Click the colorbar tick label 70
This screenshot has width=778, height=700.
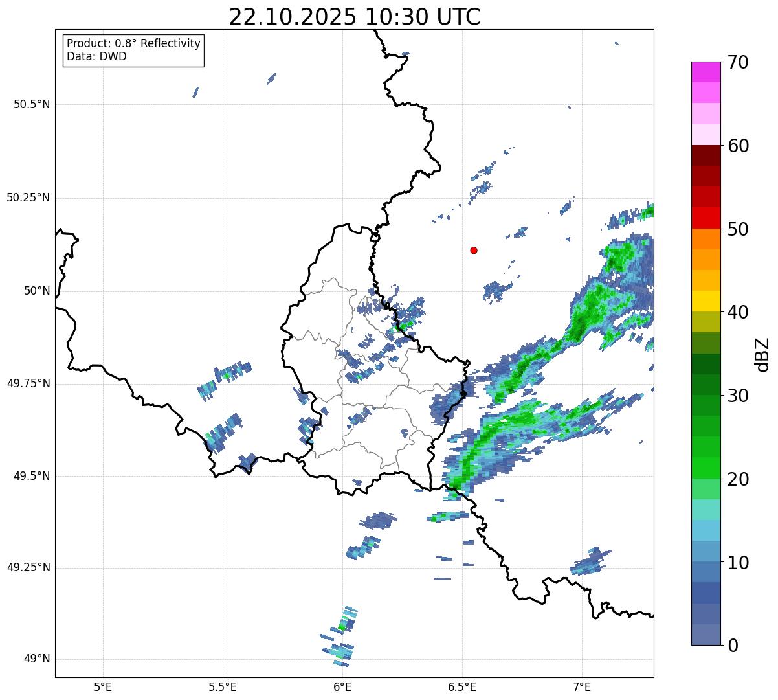pyautogui.click(x=738, y=62)
